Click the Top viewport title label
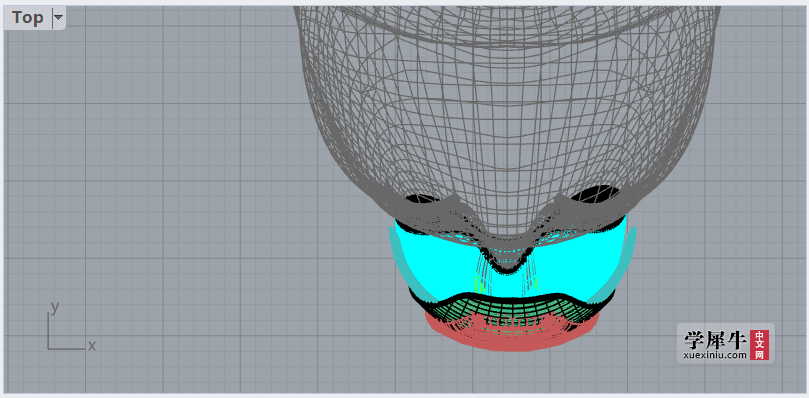 tap(28, 18)
